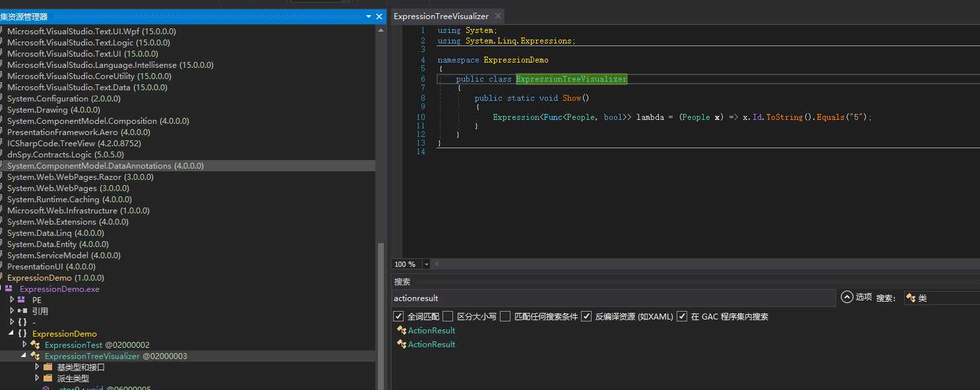Follow the ToString call in code
Image resolution: width=980 pixels, height=390 pixels.
784,117
